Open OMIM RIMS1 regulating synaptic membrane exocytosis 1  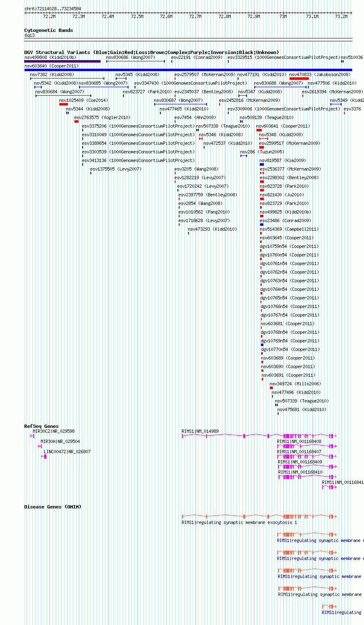tap(239, 522)
